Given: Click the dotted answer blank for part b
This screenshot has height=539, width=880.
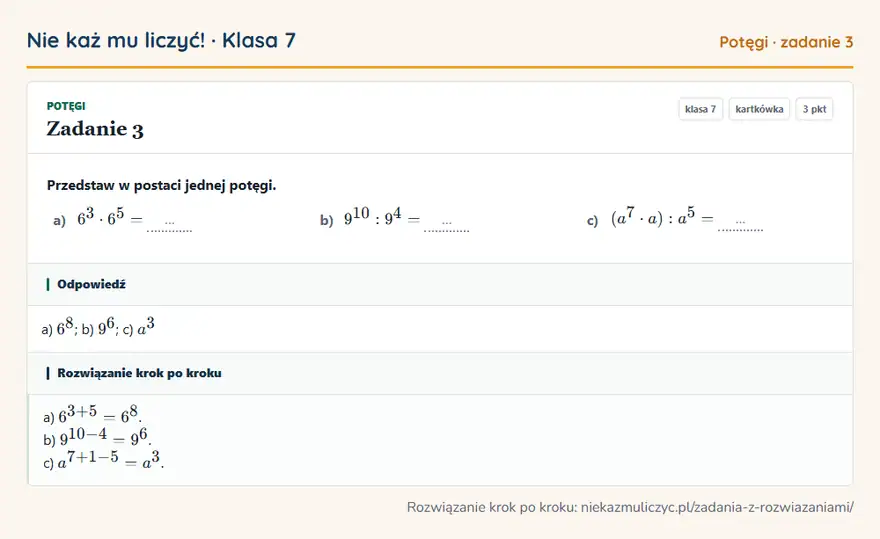Looking at the screenshot, I should point(447,226).
